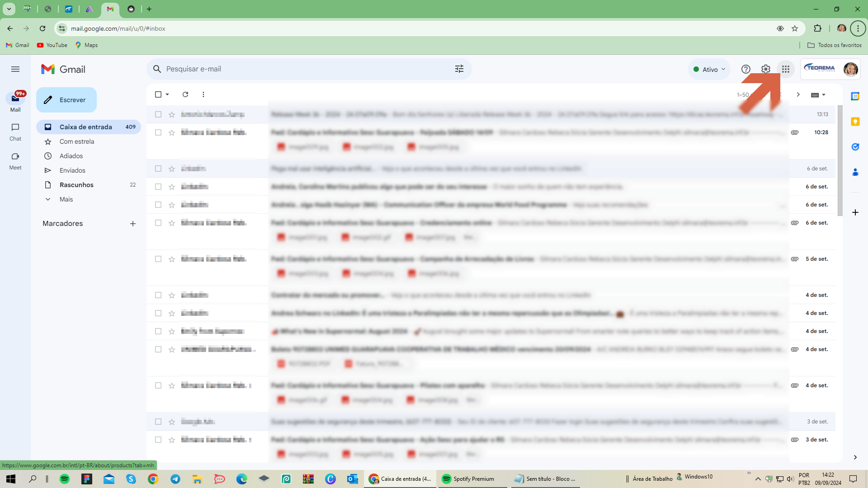Open Chrome three-dot menu
The image size is (868, 488).
click(858, 28)
